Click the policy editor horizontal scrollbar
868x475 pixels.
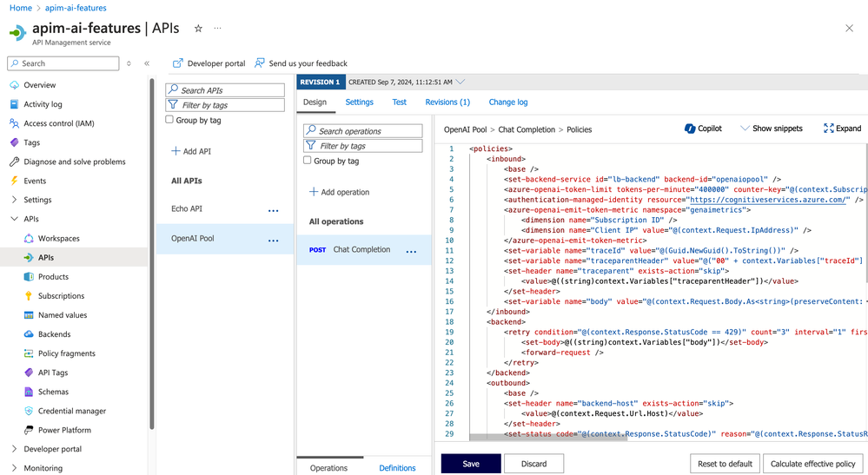pos(548,437)
